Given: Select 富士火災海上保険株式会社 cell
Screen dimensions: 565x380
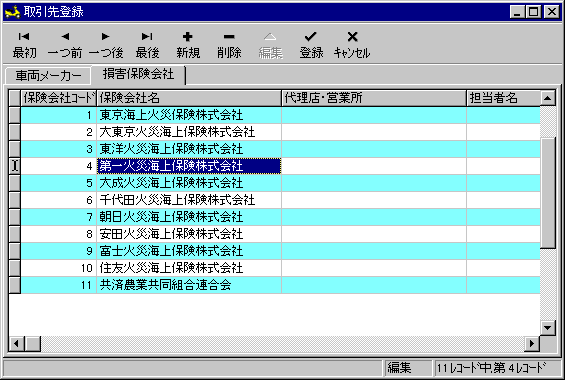Looking at the screenshot, I should 189,251.
